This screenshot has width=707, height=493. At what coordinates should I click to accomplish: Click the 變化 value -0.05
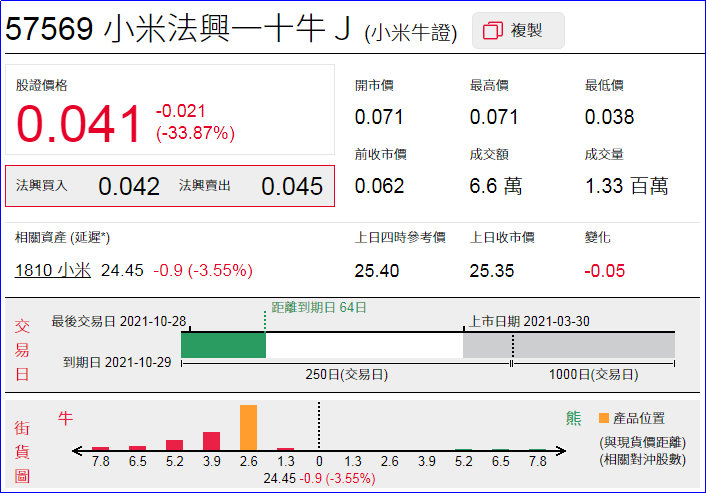[x=605, y=271]
